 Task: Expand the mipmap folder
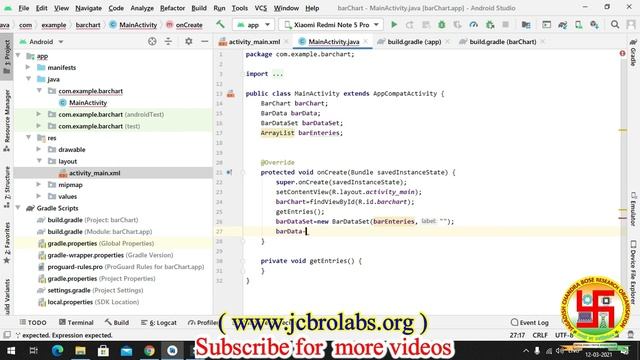coord(39,184)
